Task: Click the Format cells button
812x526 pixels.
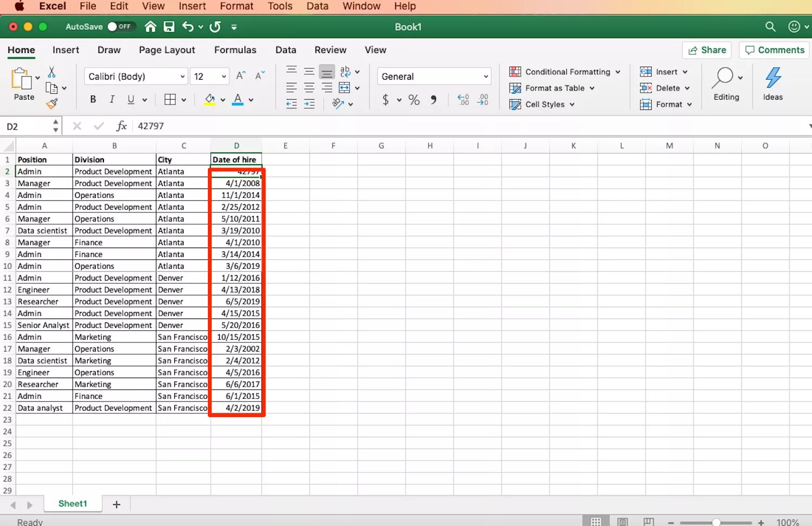Action: (666, 104)
